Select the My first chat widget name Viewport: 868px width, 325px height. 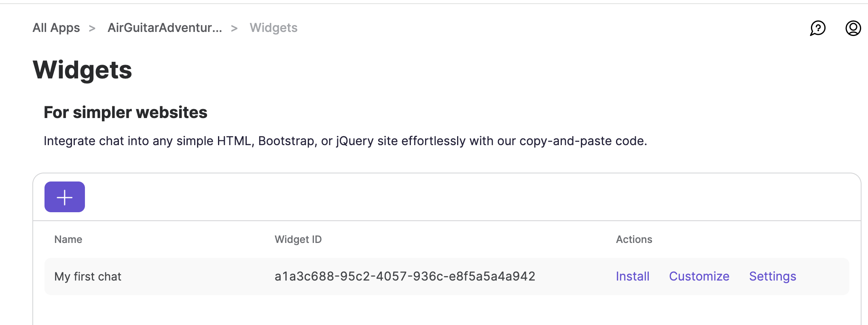click(x=88, y=276)
